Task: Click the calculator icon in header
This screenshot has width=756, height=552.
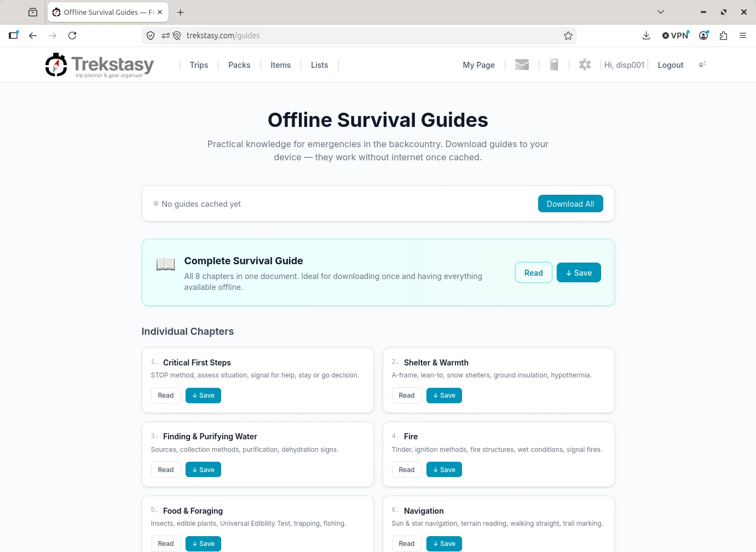Action: [554, 65]
